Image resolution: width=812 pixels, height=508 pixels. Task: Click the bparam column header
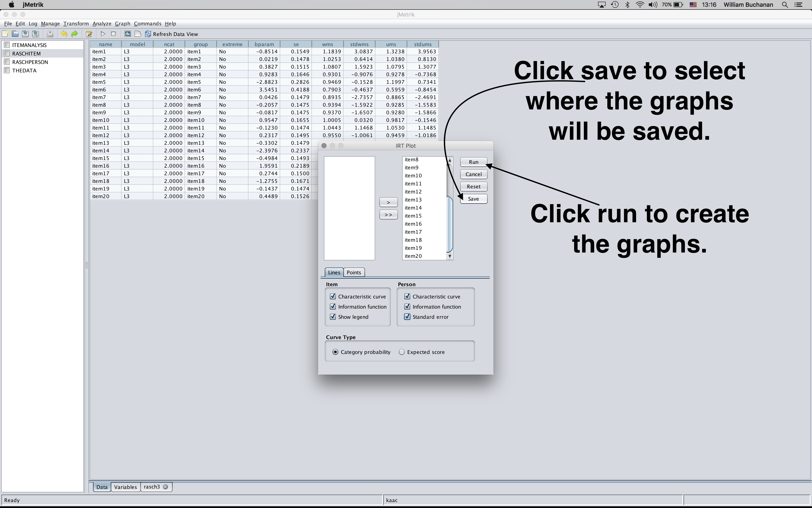[x=264, y=44]
